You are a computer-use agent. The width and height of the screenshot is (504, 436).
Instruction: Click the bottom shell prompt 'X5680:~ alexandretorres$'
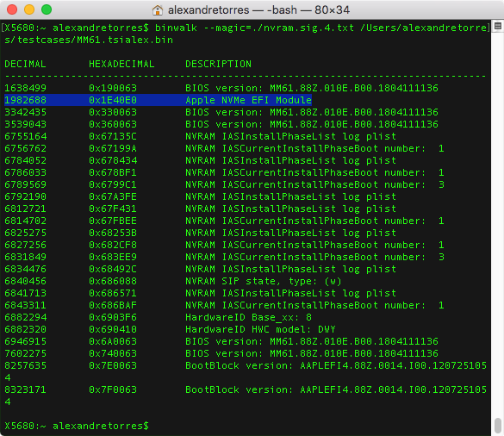point(77,426)
